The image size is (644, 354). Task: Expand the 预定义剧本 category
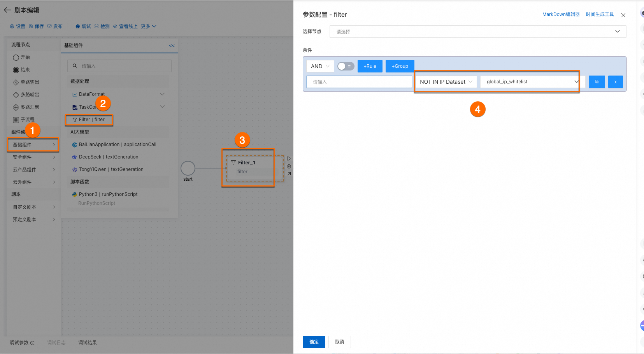(33, 220)
